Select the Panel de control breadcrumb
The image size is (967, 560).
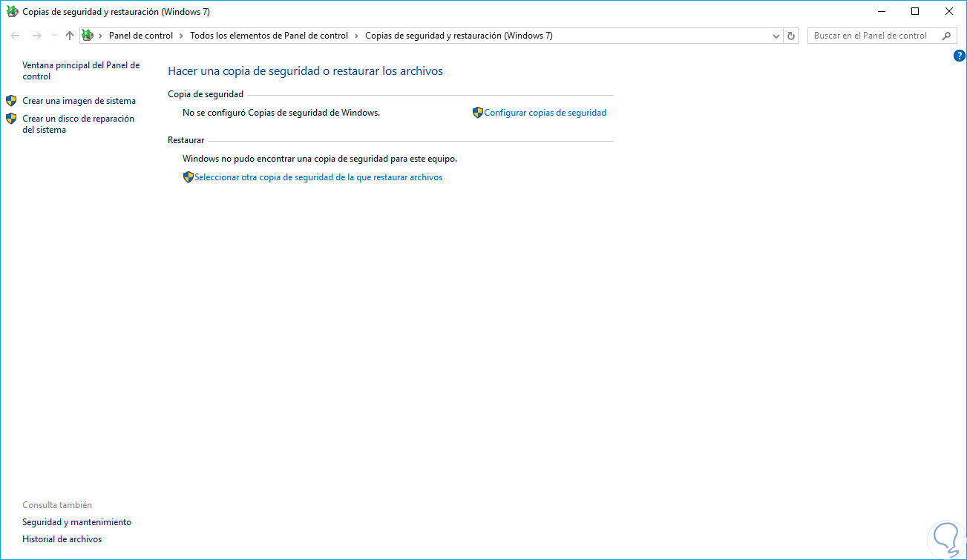coord(141,36)
